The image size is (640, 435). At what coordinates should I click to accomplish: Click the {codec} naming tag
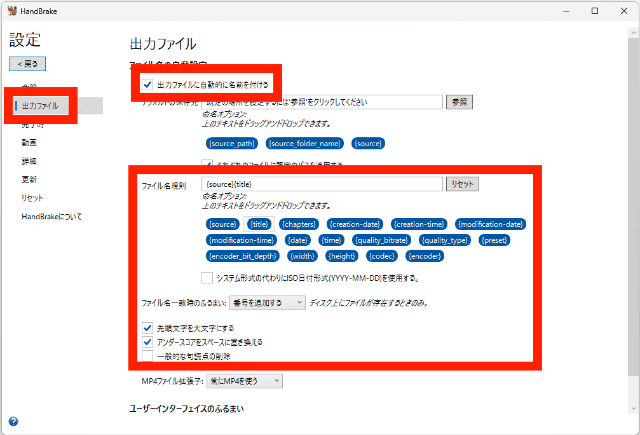pos(382,256)
